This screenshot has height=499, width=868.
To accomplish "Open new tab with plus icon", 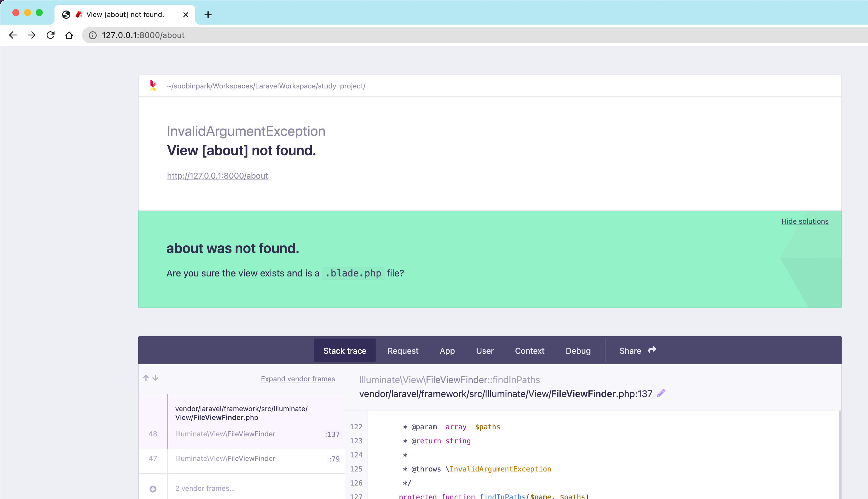I will [208, 15].
